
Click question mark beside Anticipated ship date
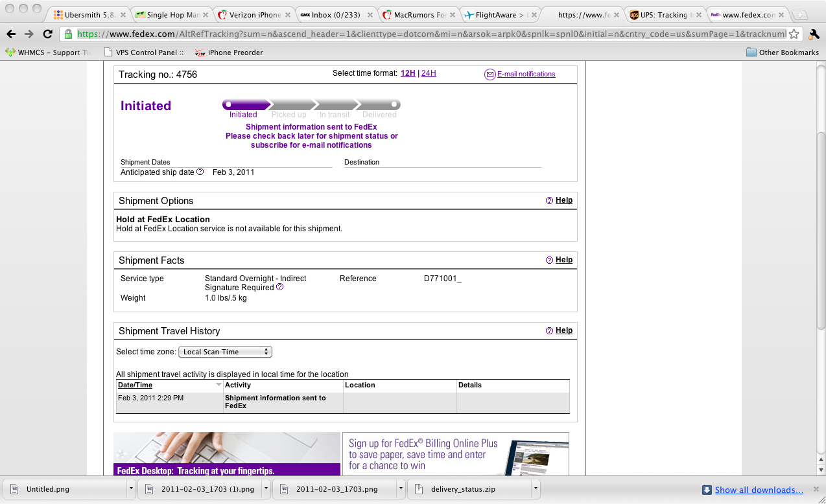click(x=200, y=172)
